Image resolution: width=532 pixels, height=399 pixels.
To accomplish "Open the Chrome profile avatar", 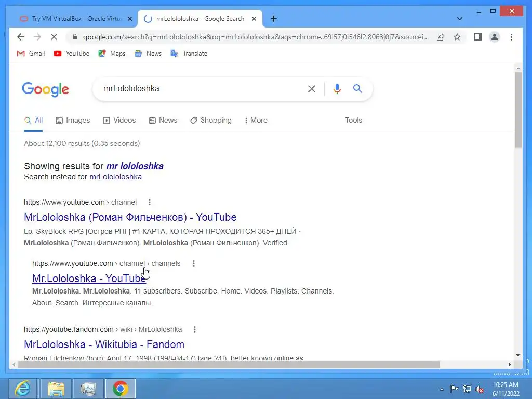I will point(495,37).
